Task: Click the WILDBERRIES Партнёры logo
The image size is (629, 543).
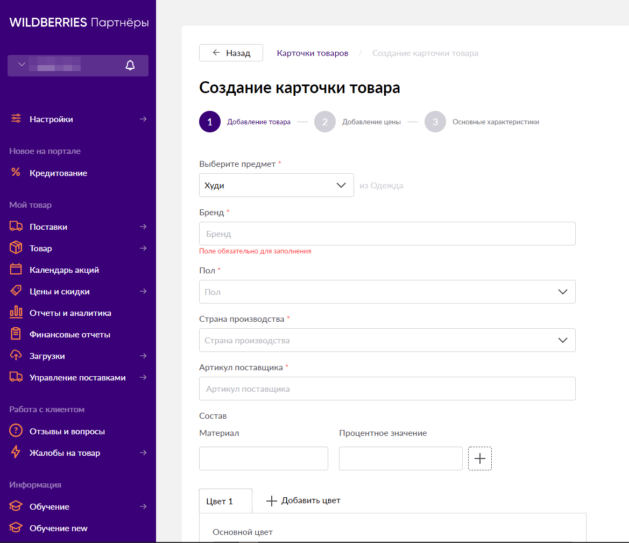Action: [79, 22]
